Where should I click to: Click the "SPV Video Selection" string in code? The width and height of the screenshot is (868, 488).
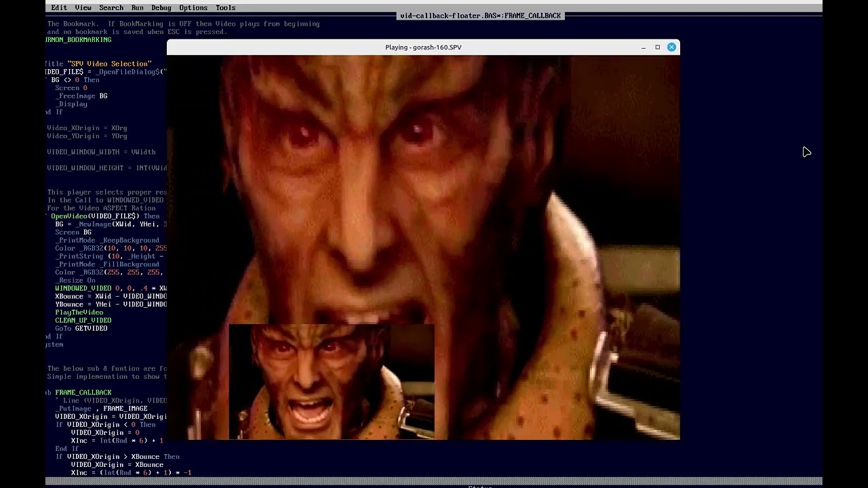pos(109,64)
